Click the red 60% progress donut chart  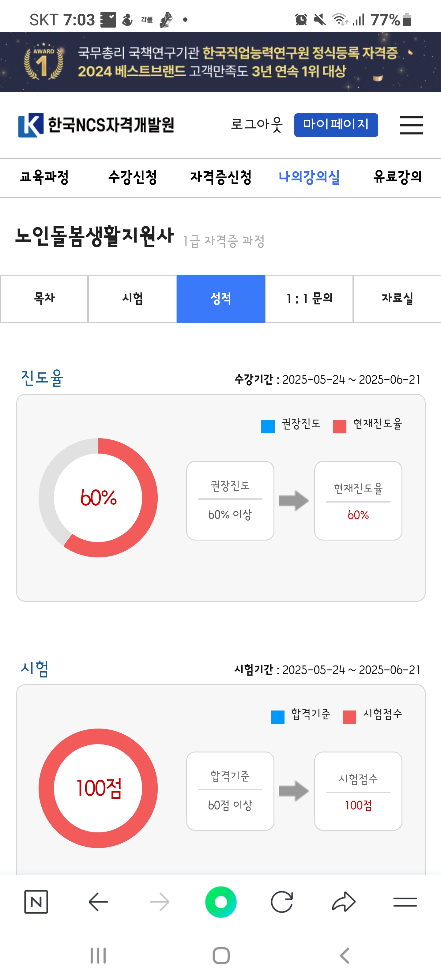(98, 498)
